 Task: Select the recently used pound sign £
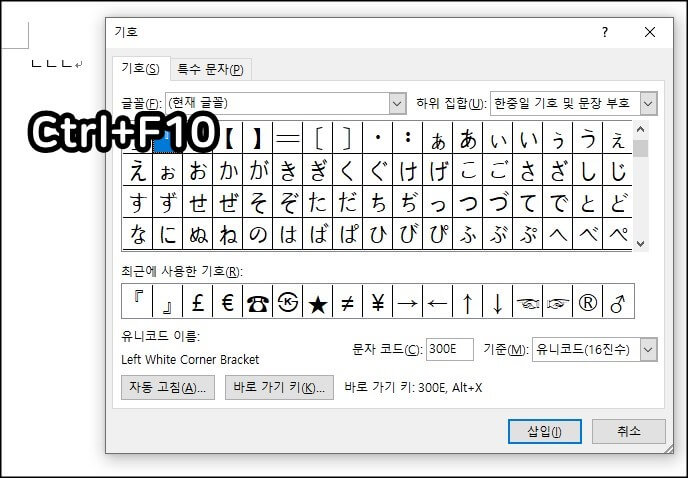197,301
